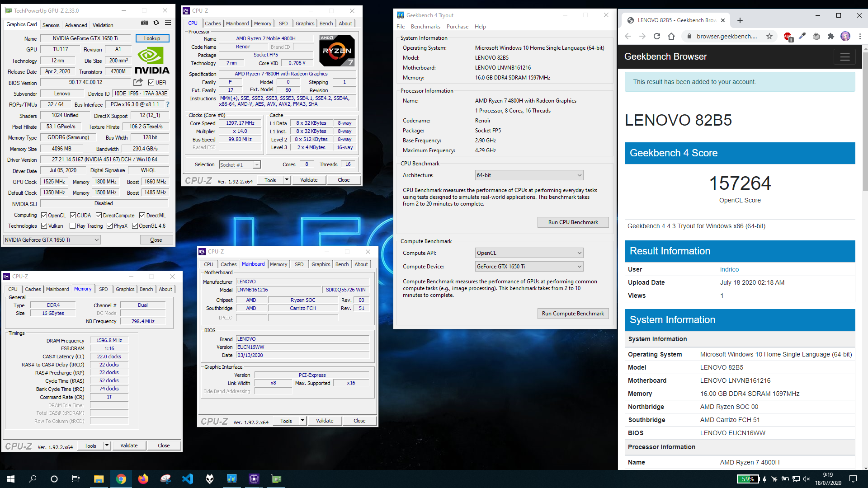Click Validate in the CPU-Z Mainboard window
Screen dimensions: 868x488
click(x=325, y=421)
